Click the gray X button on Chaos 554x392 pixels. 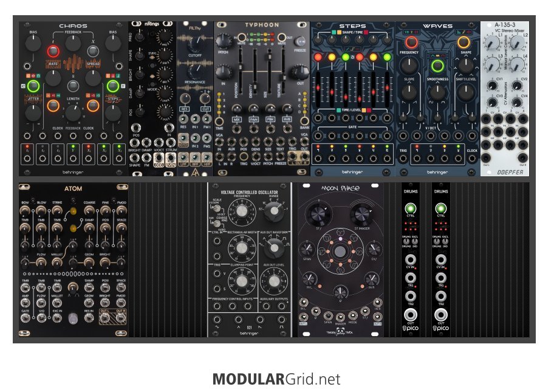[93, 51]
